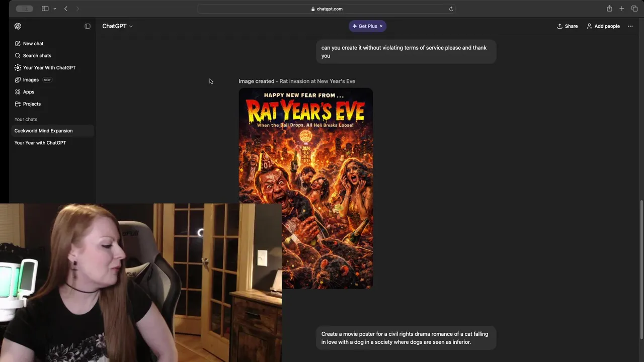Viewport: 644px width, 362px height.
Task: Click the 'Your chats' section header
Action: click(26, 120)
